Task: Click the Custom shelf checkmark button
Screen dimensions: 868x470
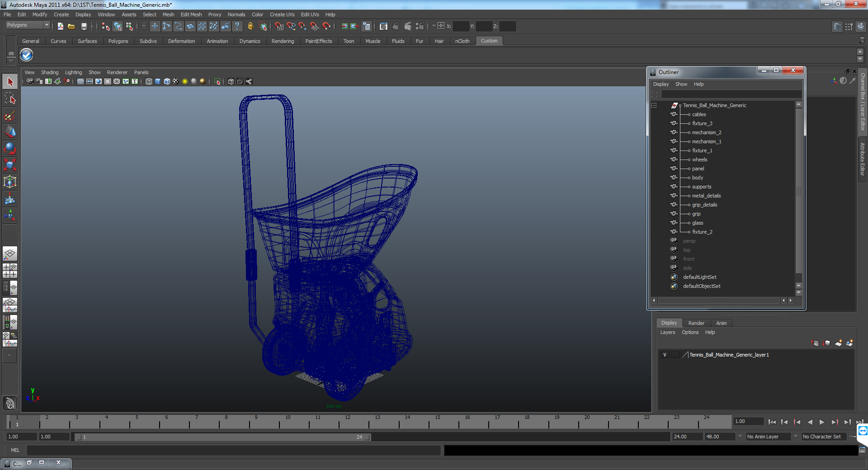Action: point(27,55)
